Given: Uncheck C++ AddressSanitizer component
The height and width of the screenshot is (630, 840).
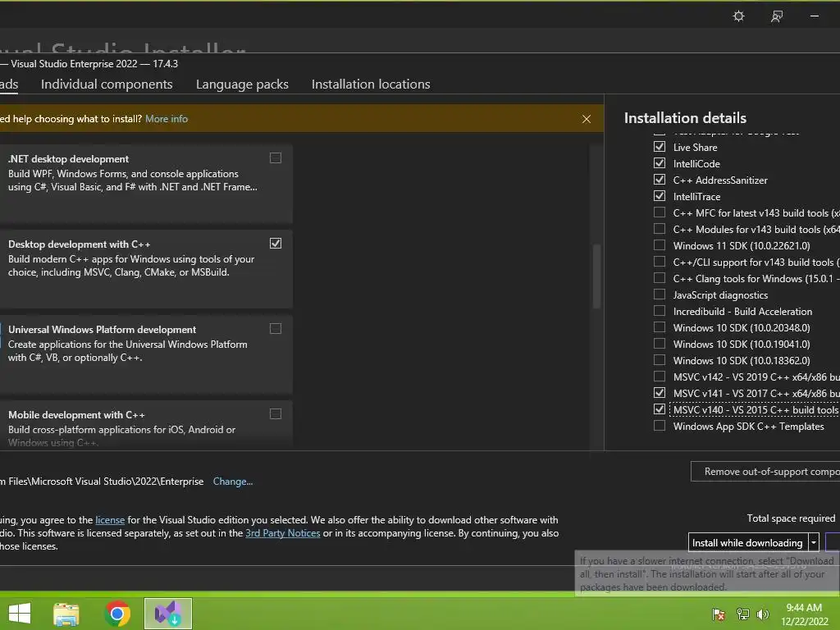Looking at the screenshot, I should [660, 180].
